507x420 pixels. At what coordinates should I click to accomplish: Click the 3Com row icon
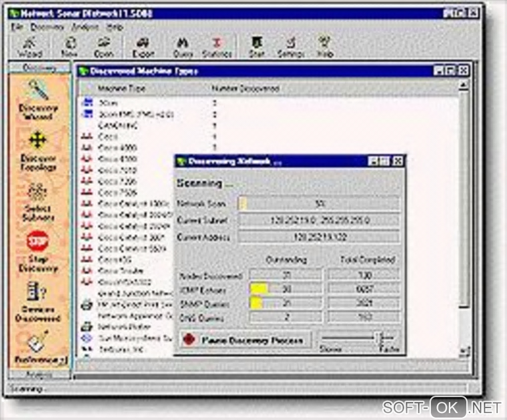(87, 102)
